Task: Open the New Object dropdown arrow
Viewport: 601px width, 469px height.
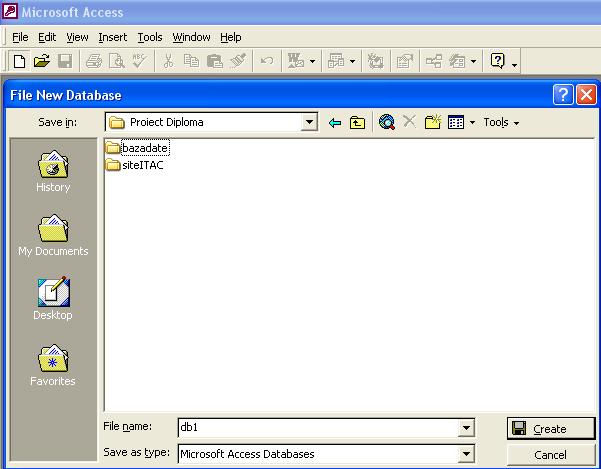Action: click(x=473, y=61)
